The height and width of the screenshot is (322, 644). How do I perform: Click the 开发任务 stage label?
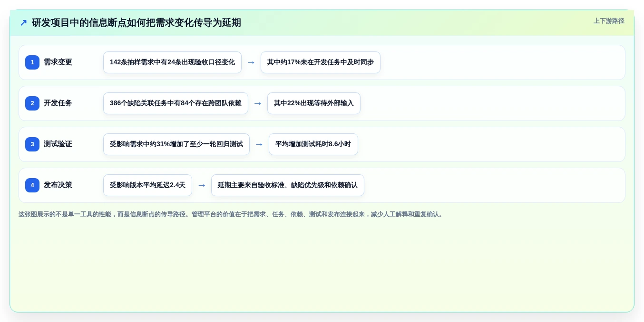coord(58,103)
